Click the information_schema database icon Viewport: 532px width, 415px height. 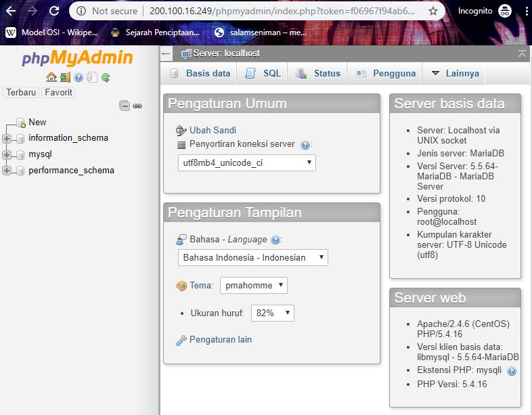pos(20,139)
